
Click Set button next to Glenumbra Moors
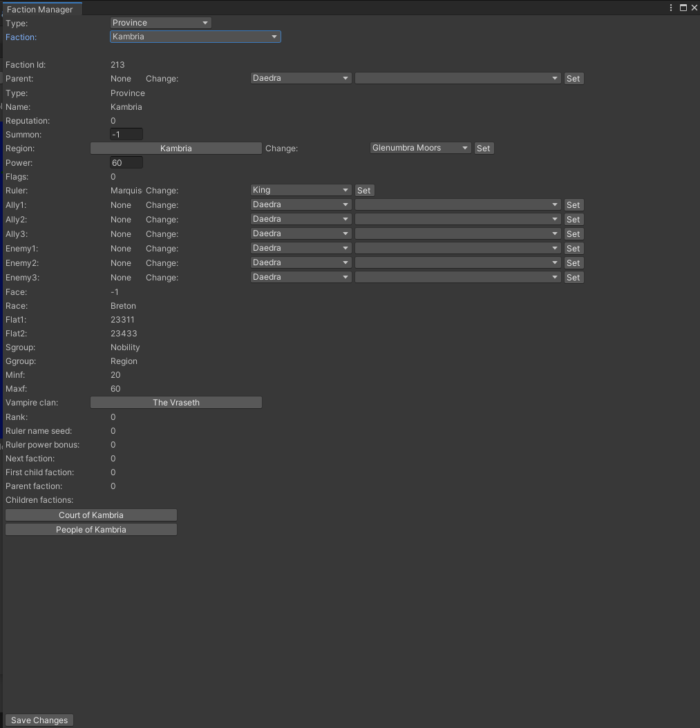(484, 148)
